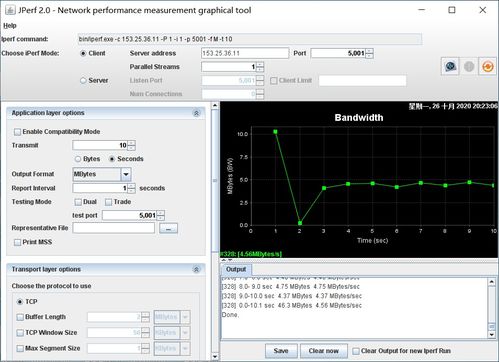Screen dimensions: 499x362
Task: Select the Server mode radio button
Action: 83,81
